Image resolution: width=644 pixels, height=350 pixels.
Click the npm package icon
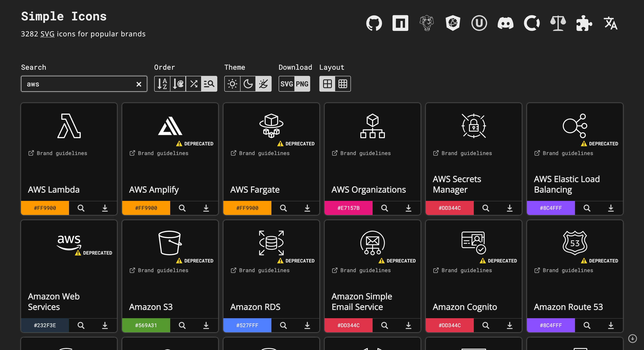point(400,23)
